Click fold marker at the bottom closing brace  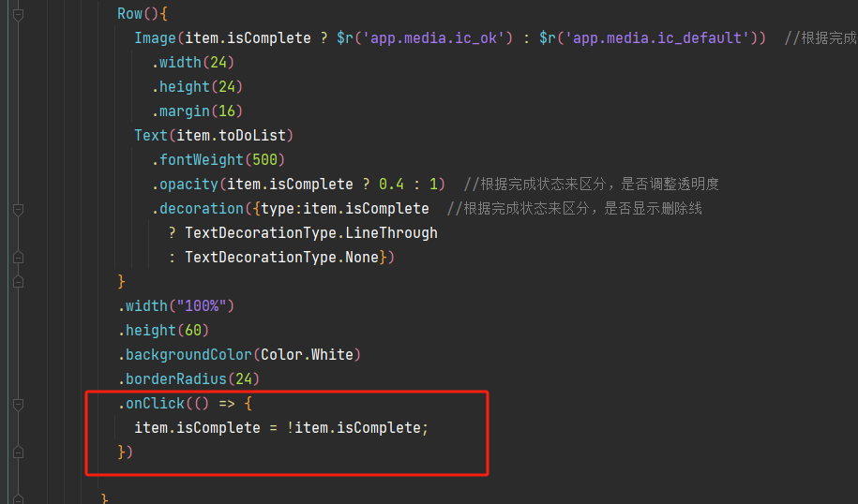click(x=18, y=499)
